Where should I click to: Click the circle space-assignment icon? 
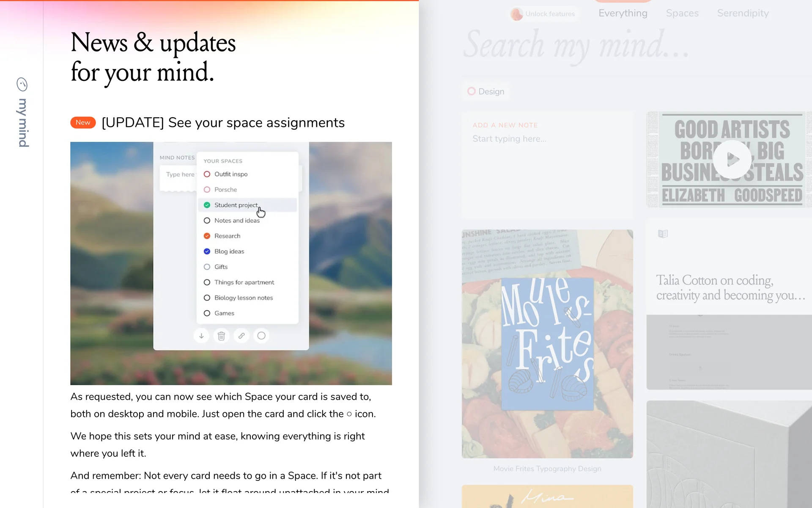click(x=261, y=336)
